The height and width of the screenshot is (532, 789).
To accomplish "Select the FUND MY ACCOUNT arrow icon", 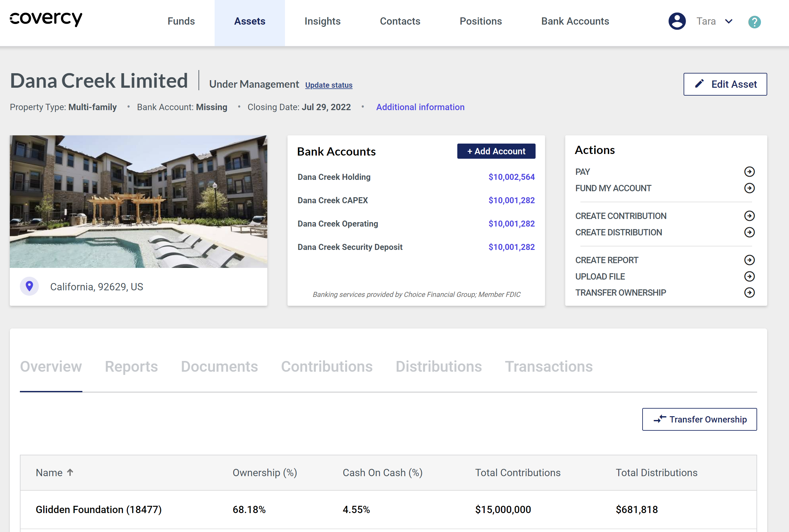I will (x=749, y=188).
